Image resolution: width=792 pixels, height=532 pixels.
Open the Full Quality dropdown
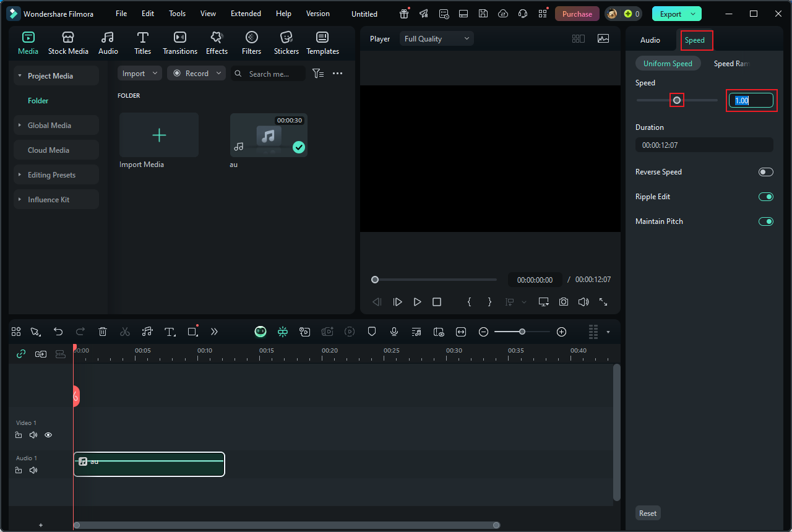coord(437,39)
